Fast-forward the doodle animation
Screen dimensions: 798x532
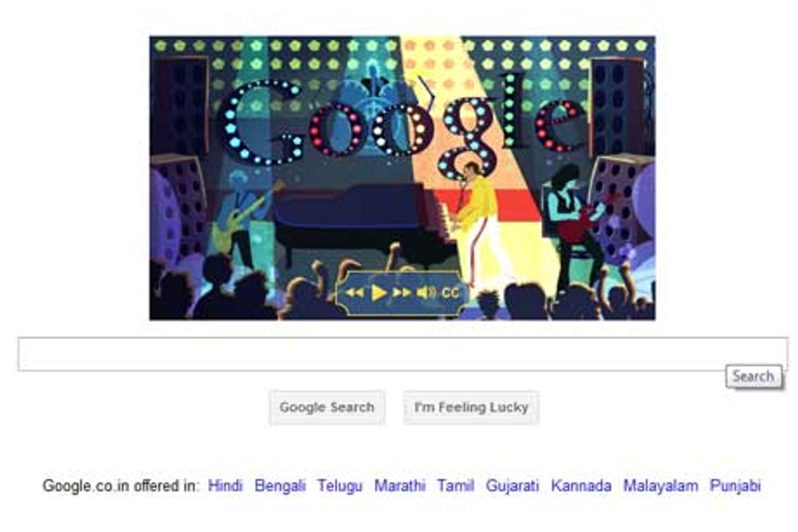click(401, 293)
